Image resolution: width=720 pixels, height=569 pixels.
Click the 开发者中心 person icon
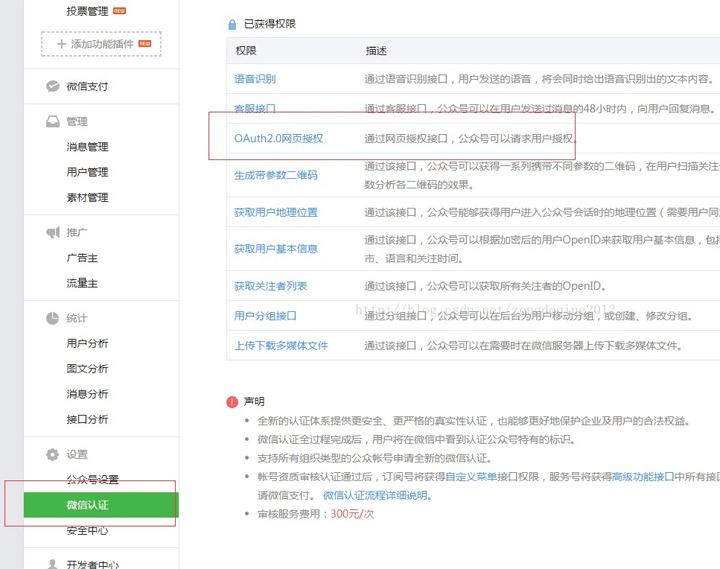[x=52, y=565]
